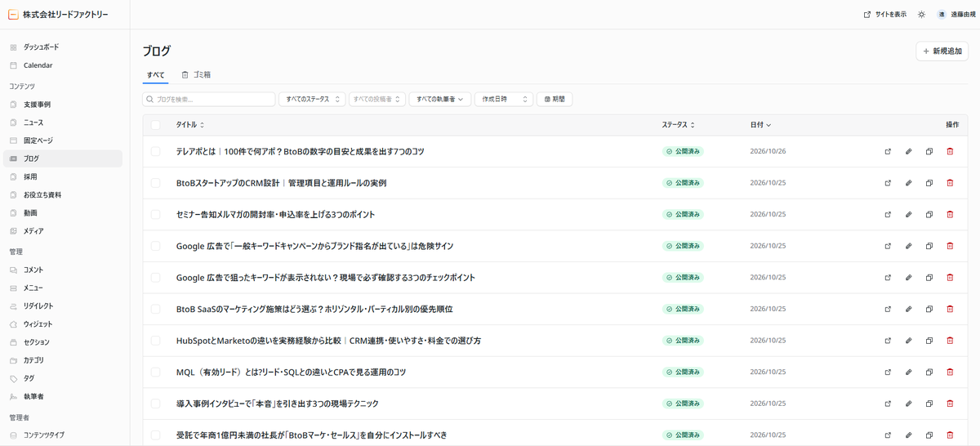The height and width of the screenshot is (446, 980).
Task: Go to ニュース in sidebar
Action: (63, 123)
